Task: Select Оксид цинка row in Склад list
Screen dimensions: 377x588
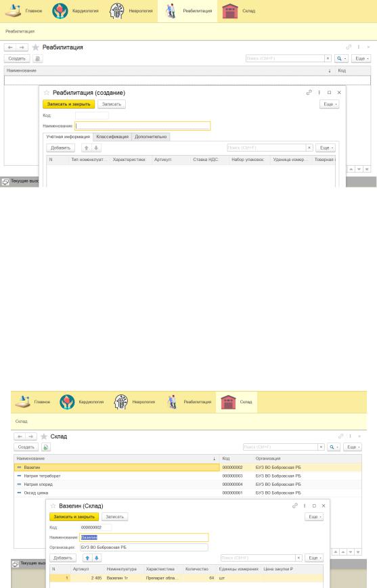Action: pos(187,493)
